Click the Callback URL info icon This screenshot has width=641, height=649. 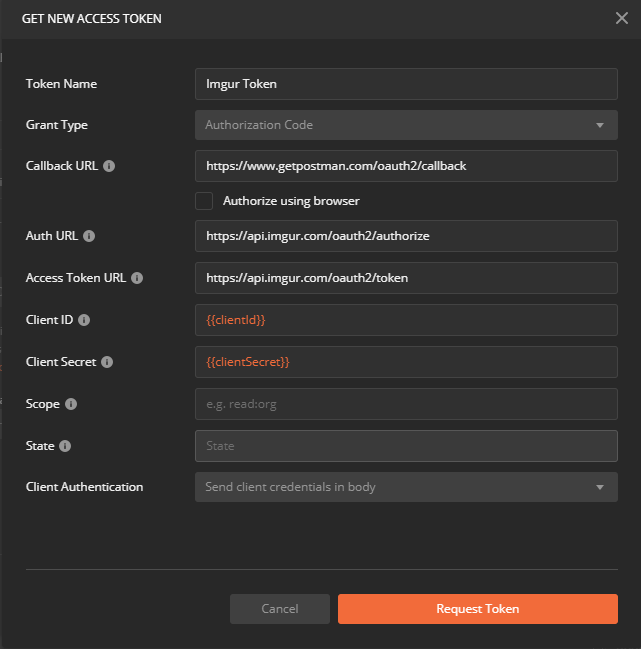pos(109,166)
